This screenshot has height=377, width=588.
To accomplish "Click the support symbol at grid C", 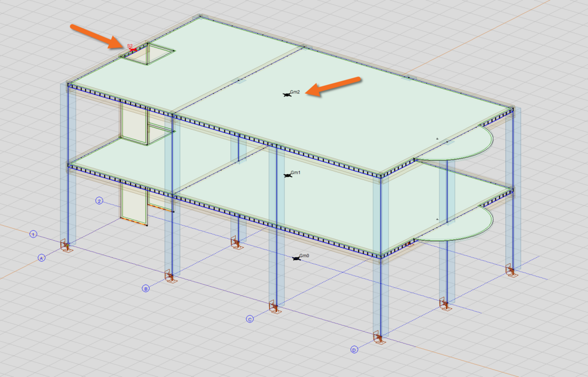I will [275, 309].
